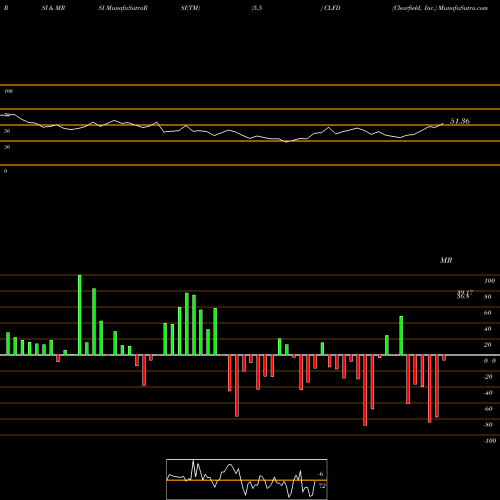Click the RSI axis label 0

tap(5, 171)
